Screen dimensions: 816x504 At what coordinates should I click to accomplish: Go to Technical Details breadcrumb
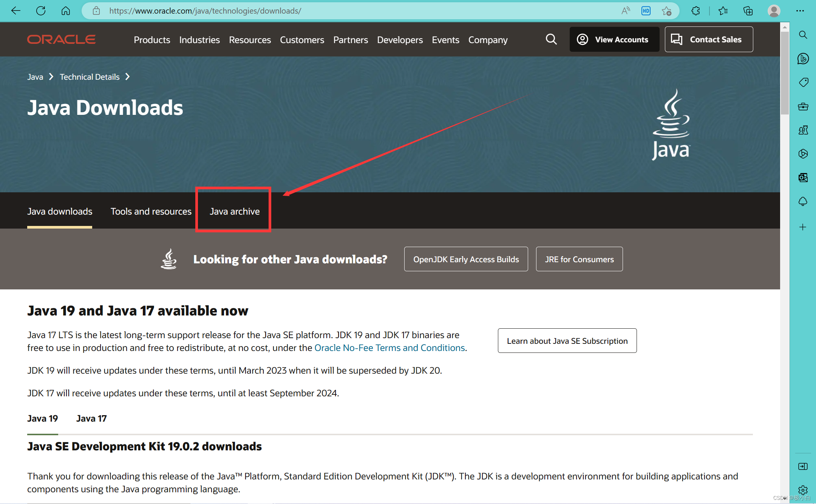(90, 77)
